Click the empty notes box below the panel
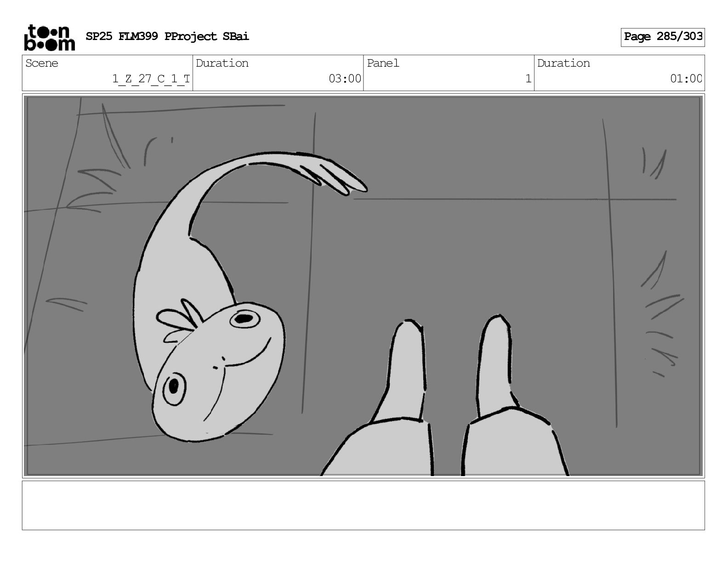The width and height of the screenshot is (728, 563). click(363, 506)
